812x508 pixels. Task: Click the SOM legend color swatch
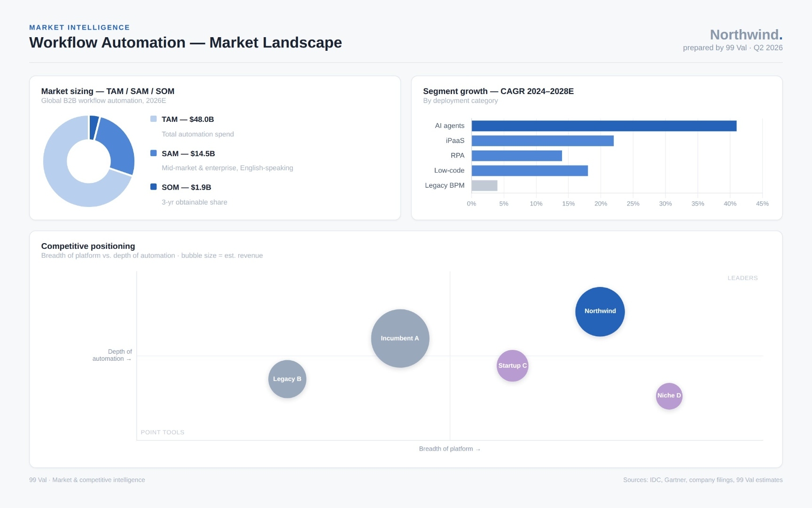(153, 187)
